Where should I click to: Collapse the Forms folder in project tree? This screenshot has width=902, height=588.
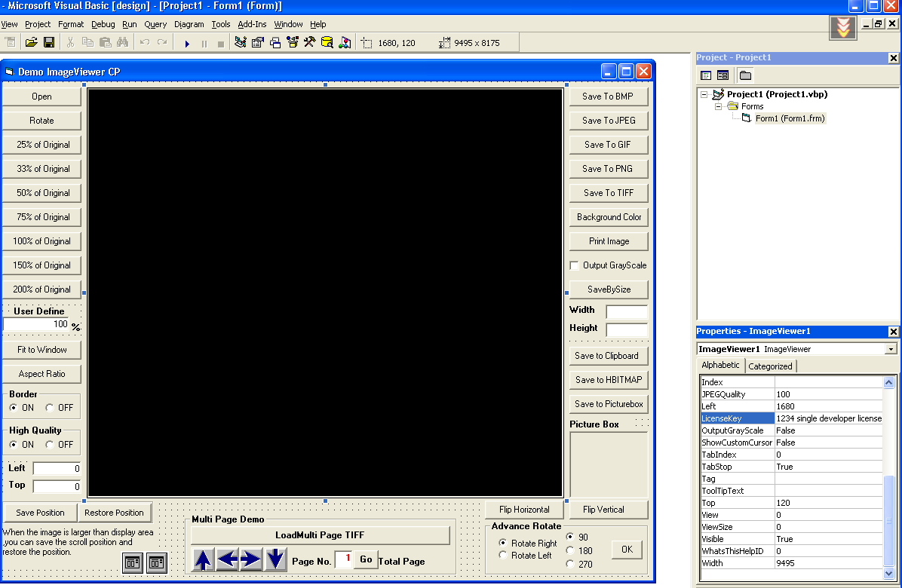click(719, 107)
